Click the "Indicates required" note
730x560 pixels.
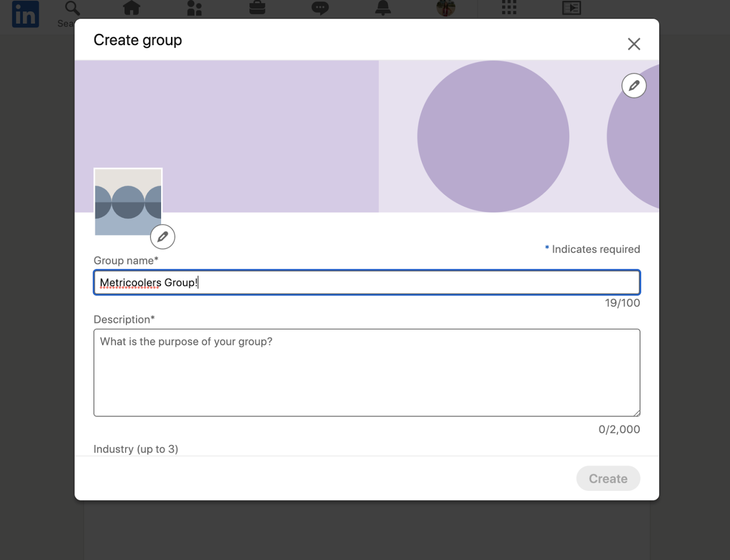point(593,249)
